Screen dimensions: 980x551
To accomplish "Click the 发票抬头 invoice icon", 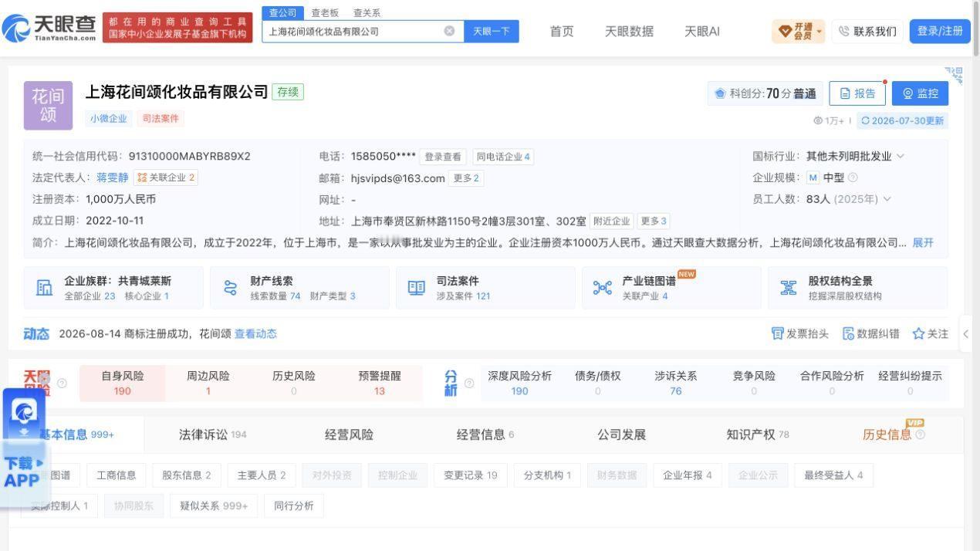I will (777, 333).
